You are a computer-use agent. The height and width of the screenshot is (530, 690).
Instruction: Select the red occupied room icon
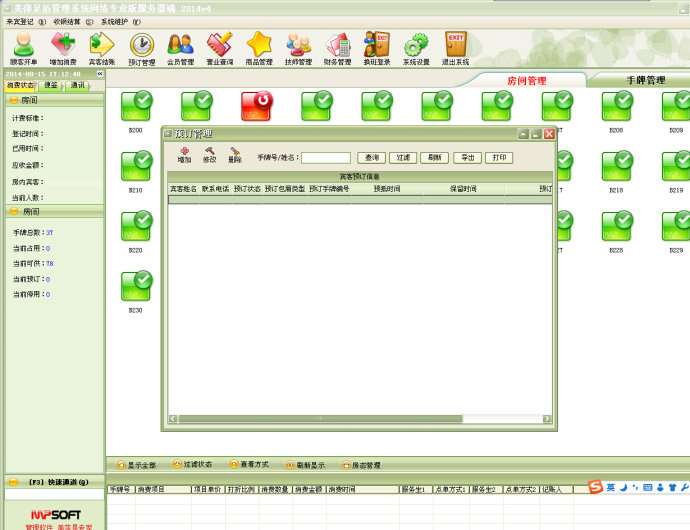tap(257, 106)
